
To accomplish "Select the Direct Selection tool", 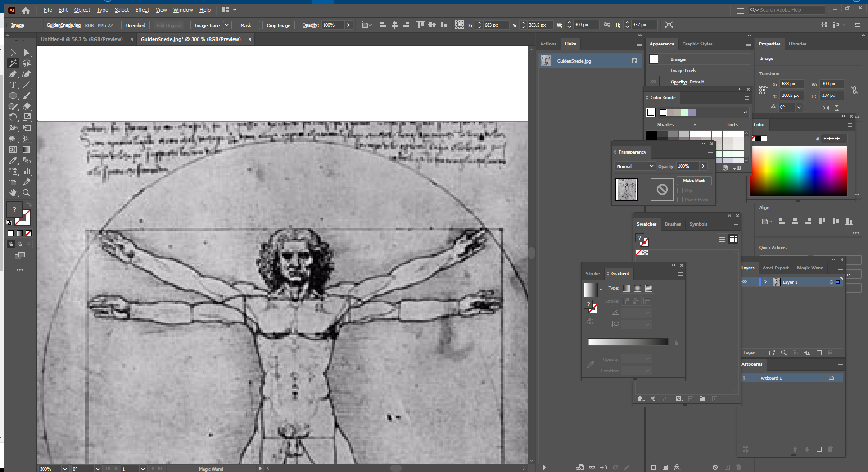I will (27, 53).
